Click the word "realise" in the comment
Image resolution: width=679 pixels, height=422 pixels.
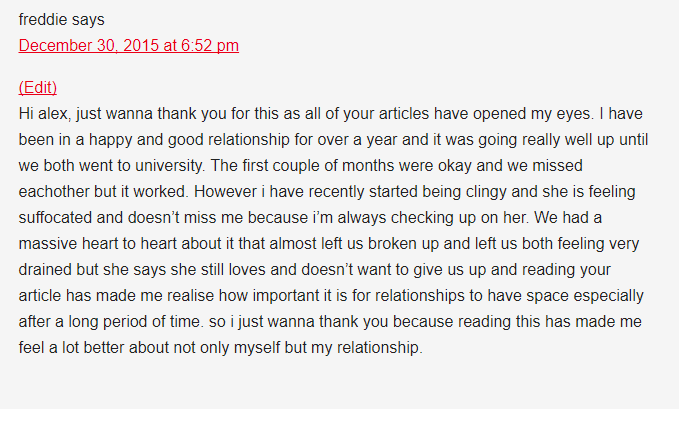click(191, 296)
